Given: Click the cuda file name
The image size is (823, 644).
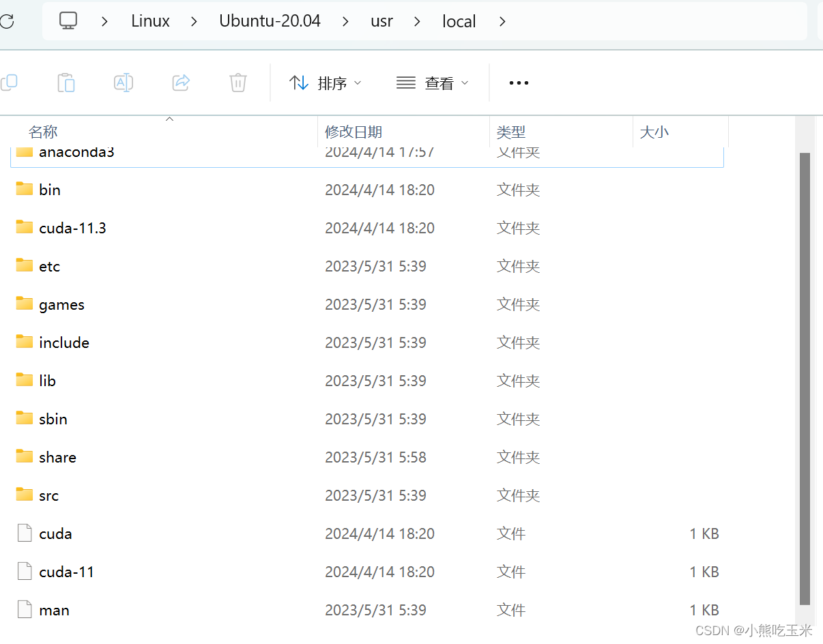Looking at the screenshot, I should coord(56,533).
